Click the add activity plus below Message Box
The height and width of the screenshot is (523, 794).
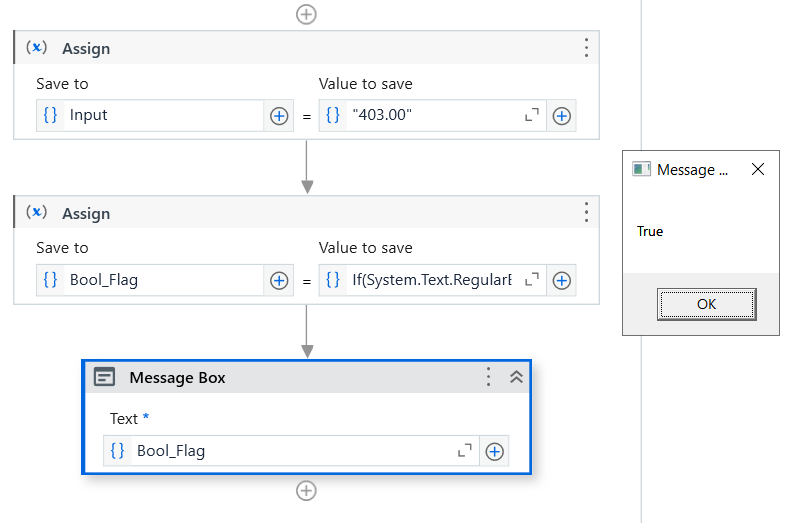(307, 491)
